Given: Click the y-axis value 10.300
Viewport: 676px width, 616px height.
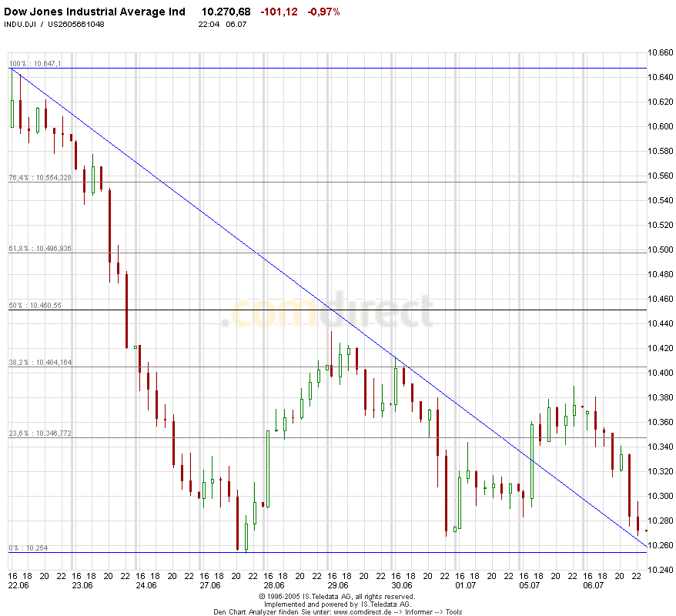Looking at the screenshot, I should pos(660,496).
